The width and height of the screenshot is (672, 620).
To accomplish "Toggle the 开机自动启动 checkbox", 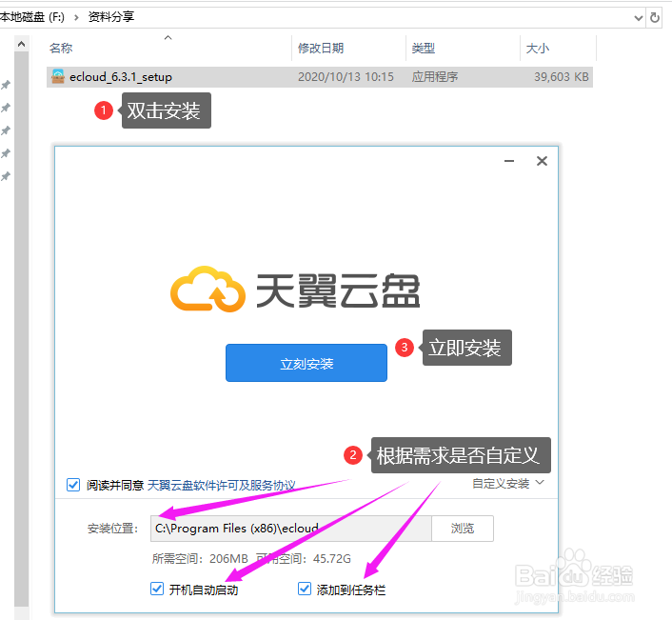I will tap(157, 589).
